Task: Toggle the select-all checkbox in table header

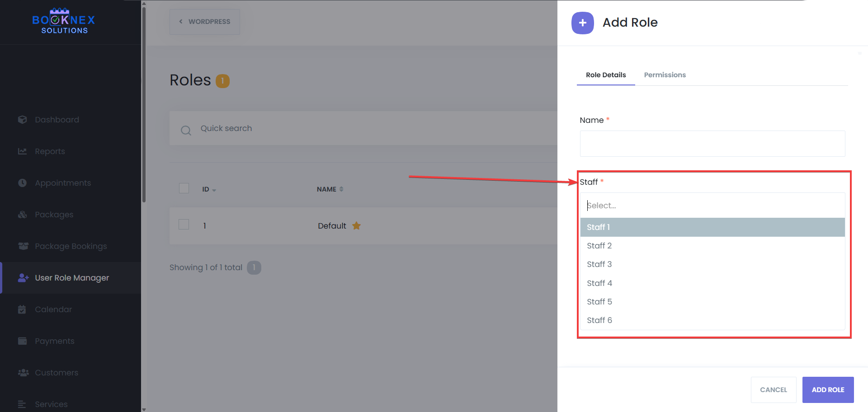Action: point(184,188)
